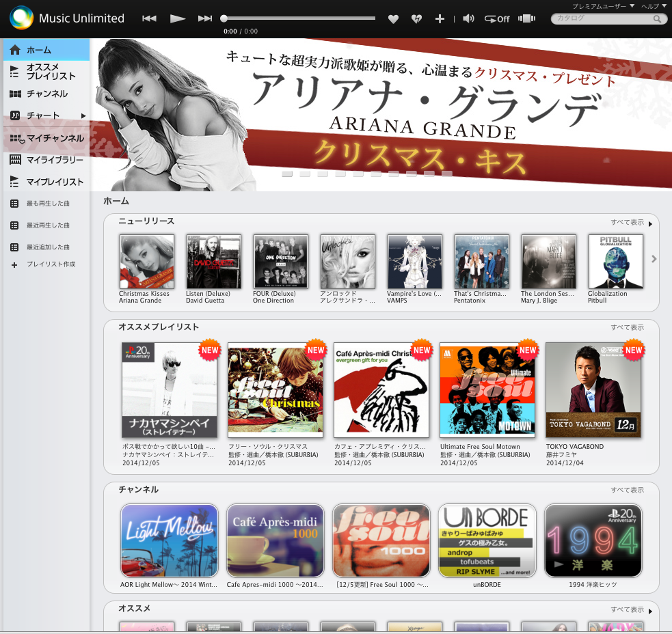Screen dimensions: 672x634
Task: Open Café Après-midi 1000 channel
Action: click(x=275, y=540)
